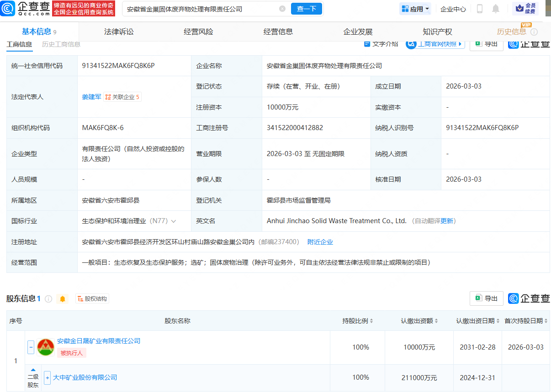551x392 pixels.
Task: Click the 查一下 search button
Action: (306, 8)
